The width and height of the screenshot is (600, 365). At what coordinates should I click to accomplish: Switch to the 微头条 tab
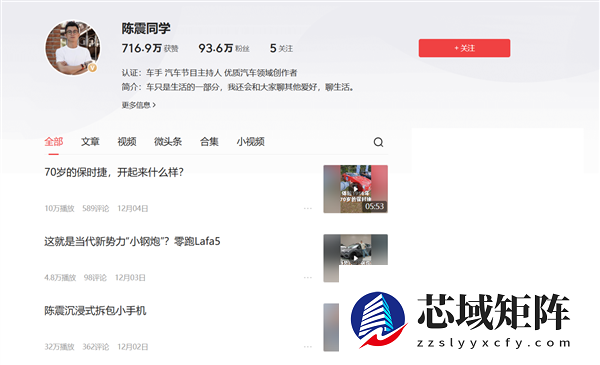tap(168, 142)
